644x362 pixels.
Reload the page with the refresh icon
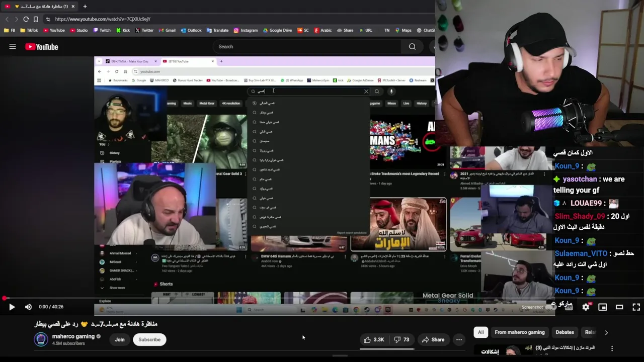coord(26,19)
